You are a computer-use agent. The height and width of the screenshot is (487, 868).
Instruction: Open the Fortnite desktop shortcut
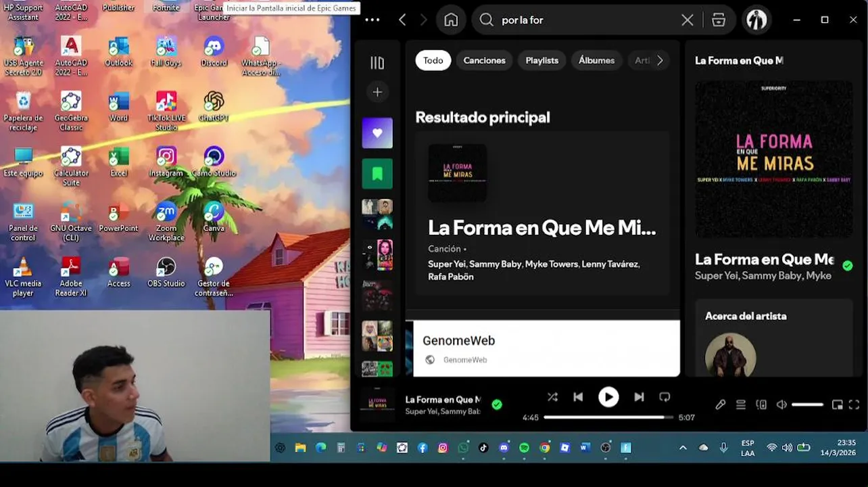tap(166, 7)
